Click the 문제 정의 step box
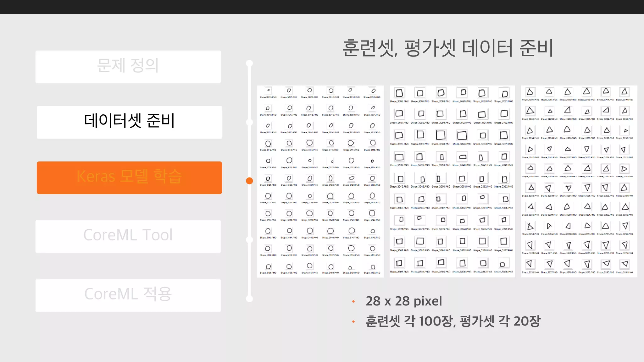Image resolution: width=644 pixels, height=362 pixels. coord(128,67)
